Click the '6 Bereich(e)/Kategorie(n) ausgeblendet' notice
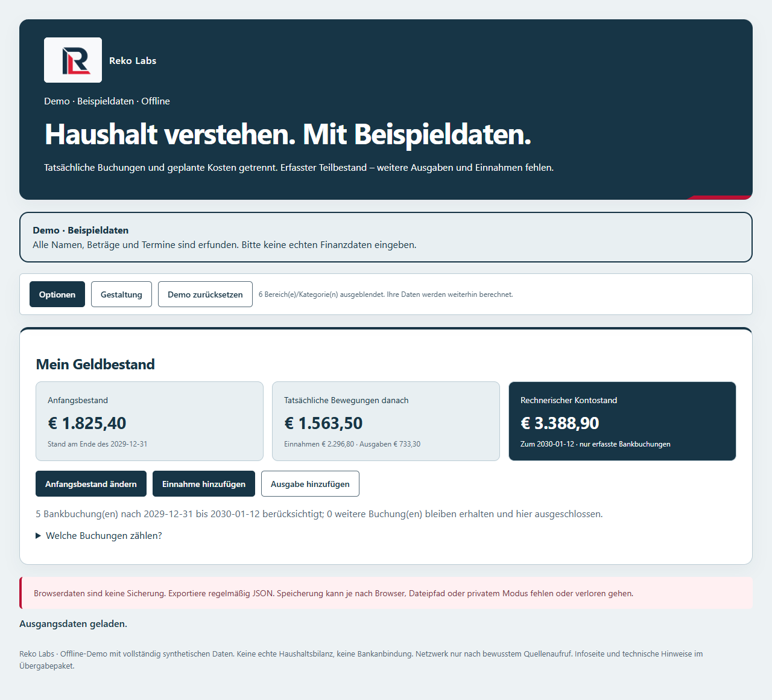Screen dimensions: 772x700 tap(386, 294)
